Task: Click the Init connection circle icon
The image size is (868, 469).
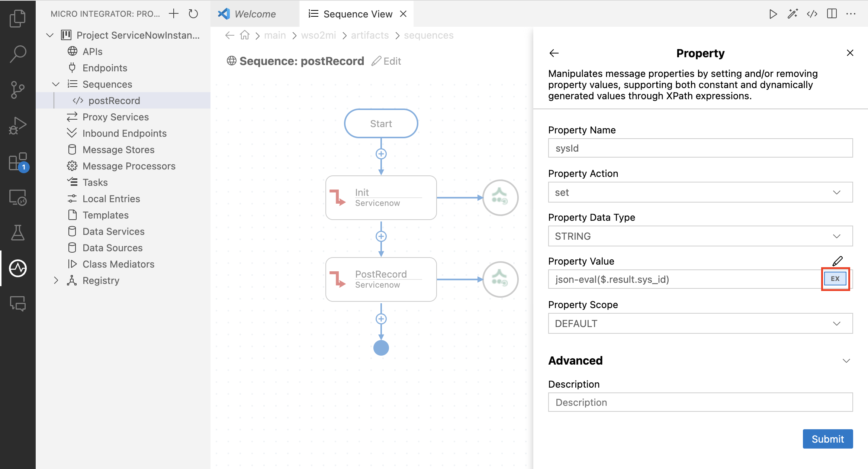Action: pos(501,198)
